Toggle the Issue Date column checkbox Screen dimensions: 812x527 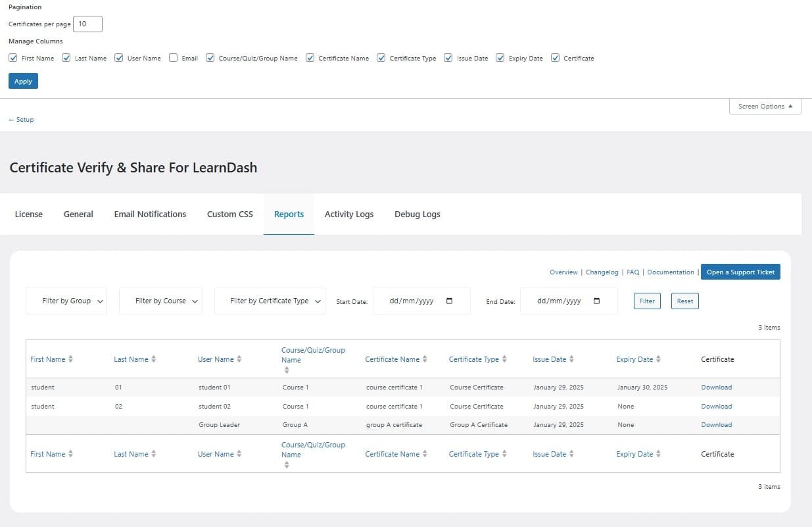[448, 58]
